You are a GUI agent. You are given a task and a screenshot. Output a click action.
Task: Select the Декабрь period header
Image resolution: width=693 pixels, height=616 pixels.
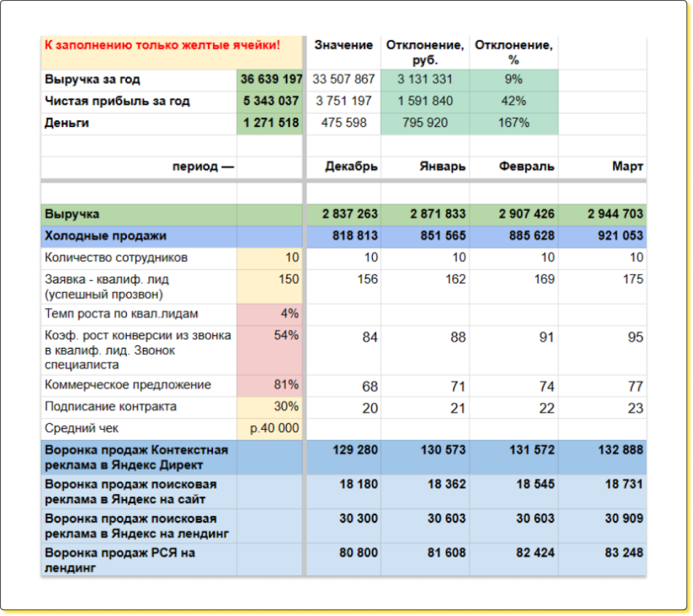click(351, 166)
